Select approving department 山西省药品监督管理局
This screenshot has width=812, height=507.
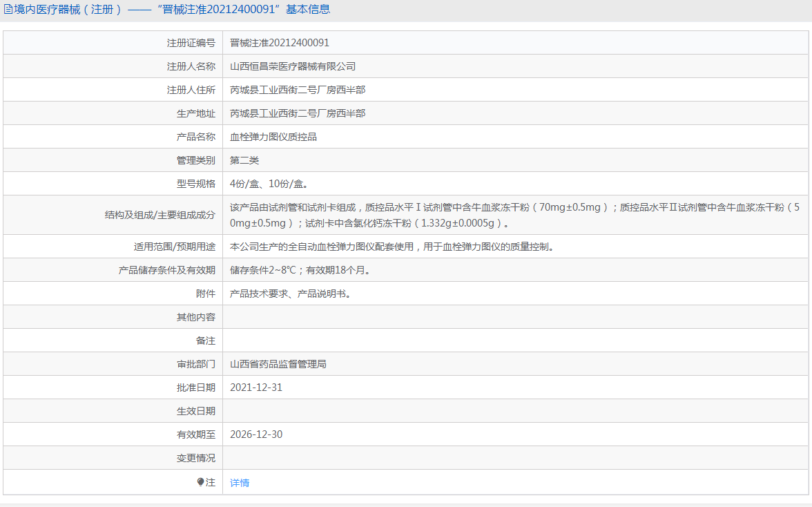click(278, 364)
